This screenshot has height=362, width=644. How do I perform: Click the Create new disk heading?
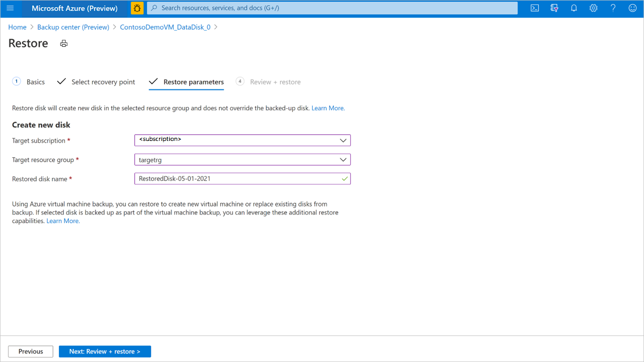pos(41,125)
